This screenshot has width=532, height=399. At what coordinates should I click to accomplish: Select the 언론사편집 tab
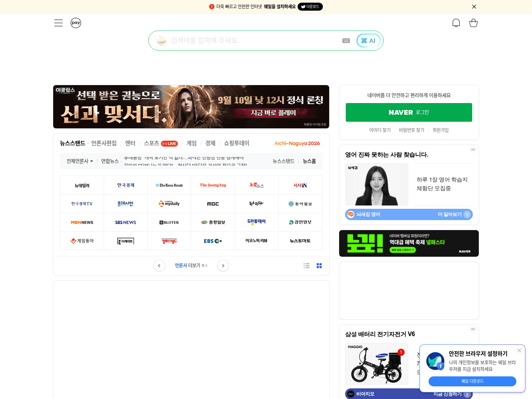tap(104, 143)
